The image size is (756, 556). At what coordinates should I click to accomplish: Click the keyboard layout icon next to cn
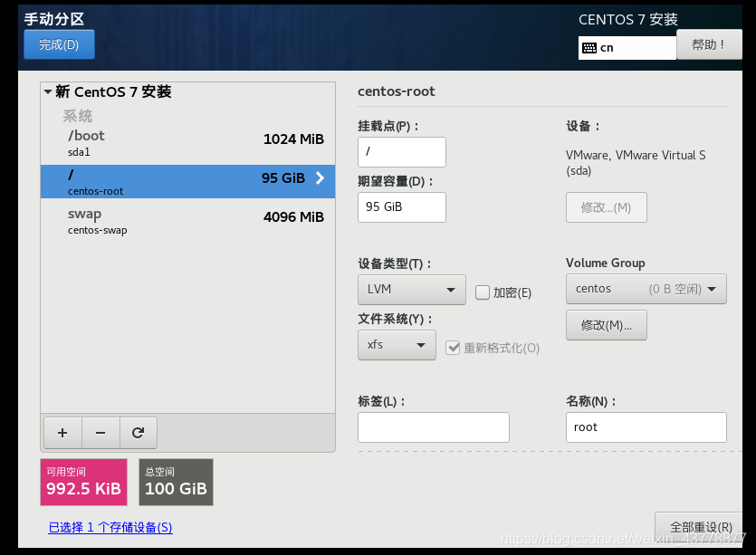[589, 48]
